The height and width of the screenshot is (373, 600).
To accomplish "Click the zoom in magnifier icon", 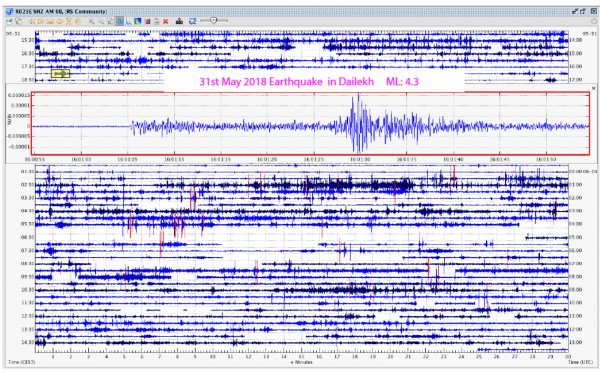I will [x=91, y=21].
